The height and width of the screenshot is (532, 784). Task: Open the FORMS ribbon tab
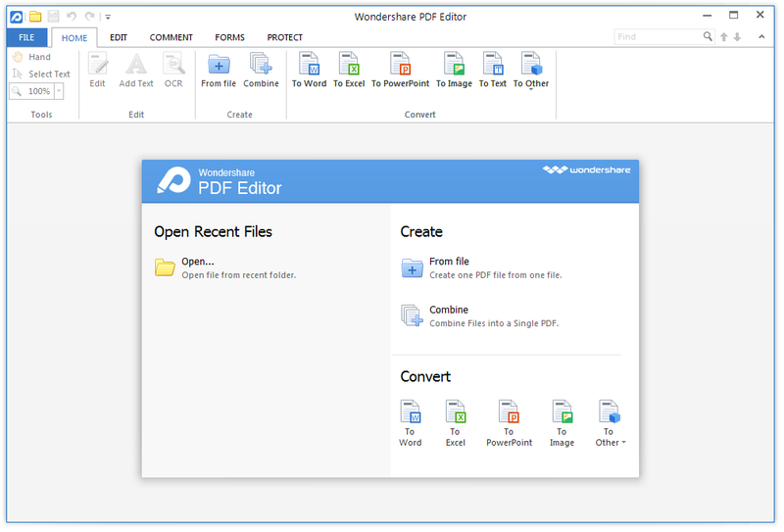pos(229,37)
